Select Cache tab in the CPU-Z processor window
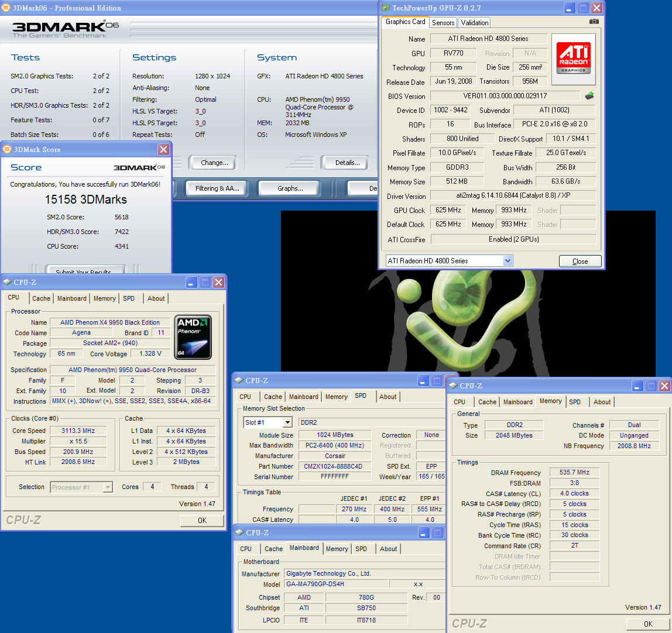Screen dimensions: 672x633 tap(41, 298)
